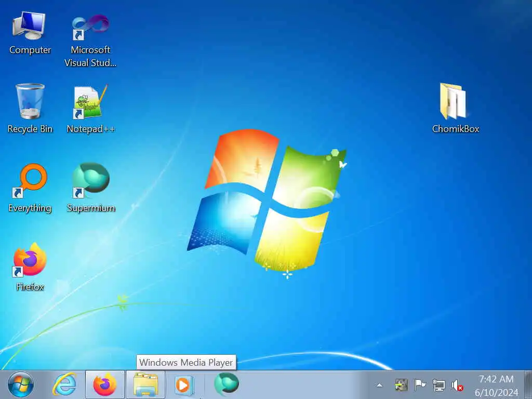Launch Windows Media Player from the taskbar

pos(185,385)
